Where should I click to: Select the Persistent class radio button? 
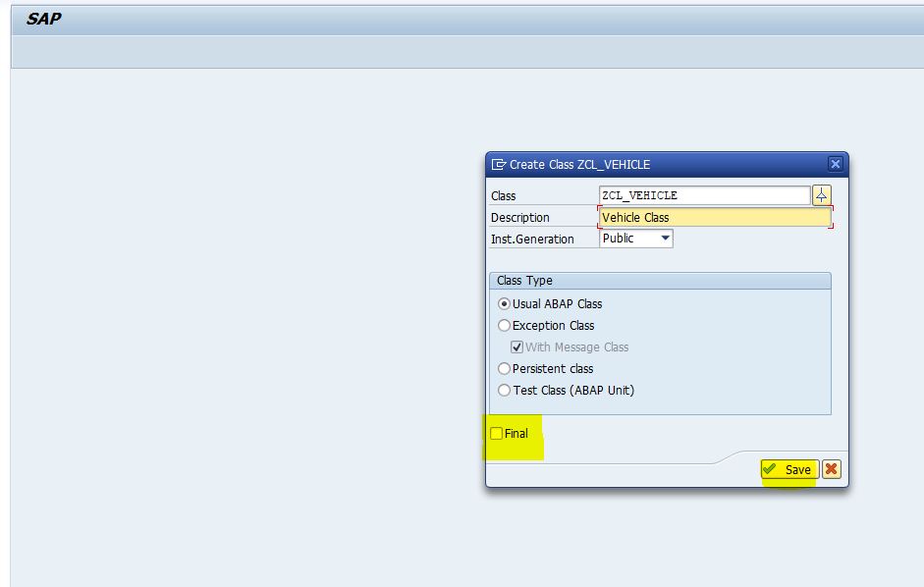[504, 368]
